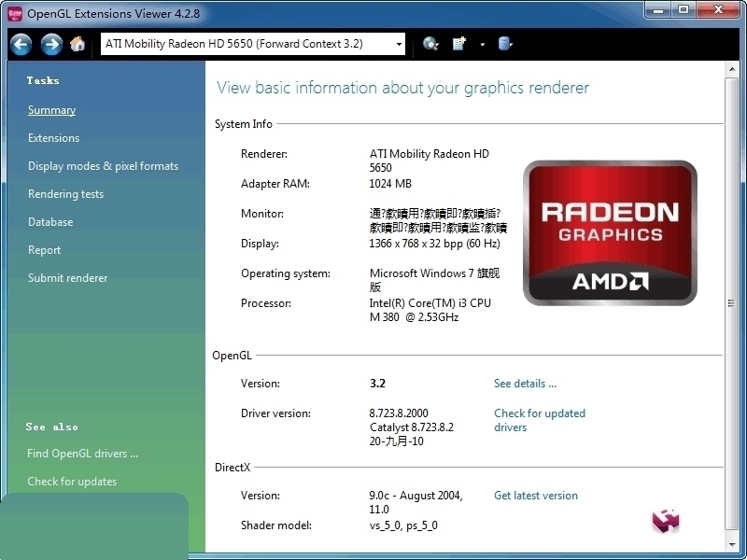
Task: Click the DirectX version '9.0c - August 2004'
Action: tap(416, 496)
